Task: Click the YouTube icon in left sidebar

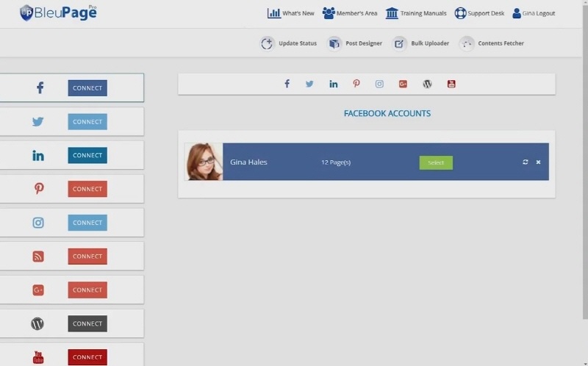Action: point(38,357)
